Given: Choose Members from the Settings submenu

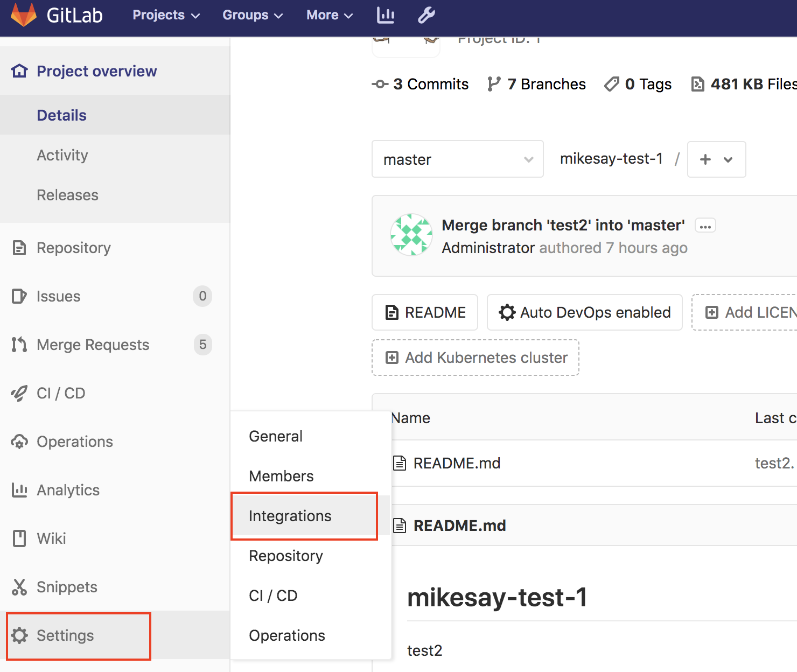Looking at the screenshot, I should pyautogui.click(x=281, y=476).
